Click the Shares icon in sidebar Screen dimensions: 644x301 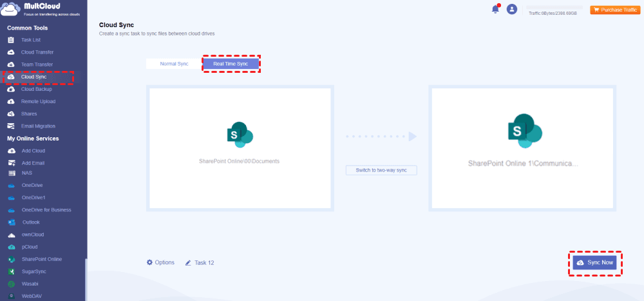pos(11,114)
